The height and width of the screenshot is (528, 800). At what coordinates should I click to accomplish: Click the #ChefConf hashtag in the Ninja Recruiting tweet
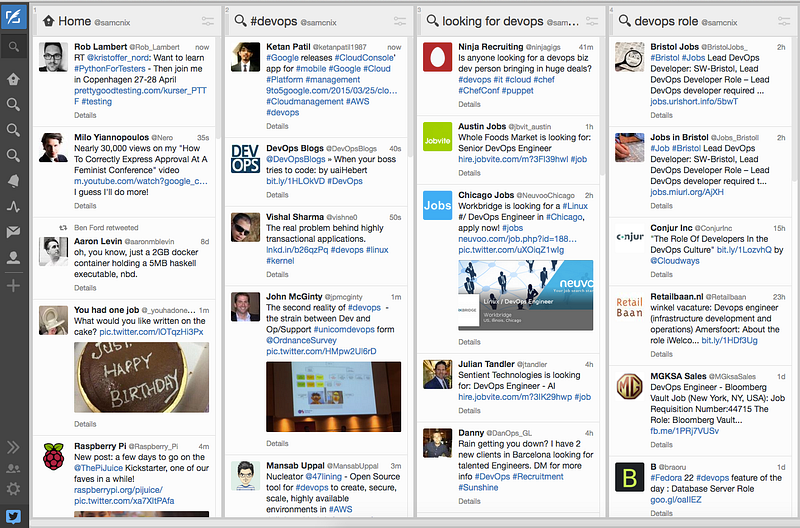click(x=479, y=91)
